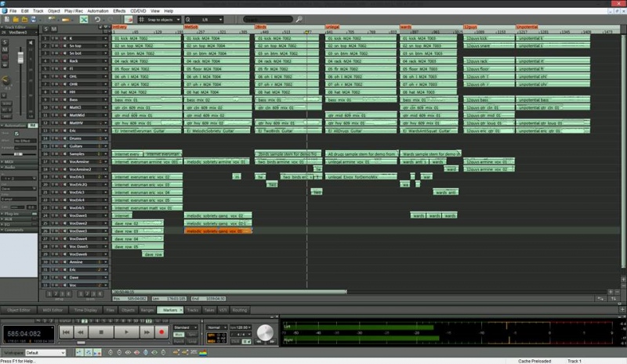Image resolution: width=627 pixels, height=364 pixels.
Task: Adjust the track editor volume fader
Action: 21,58
